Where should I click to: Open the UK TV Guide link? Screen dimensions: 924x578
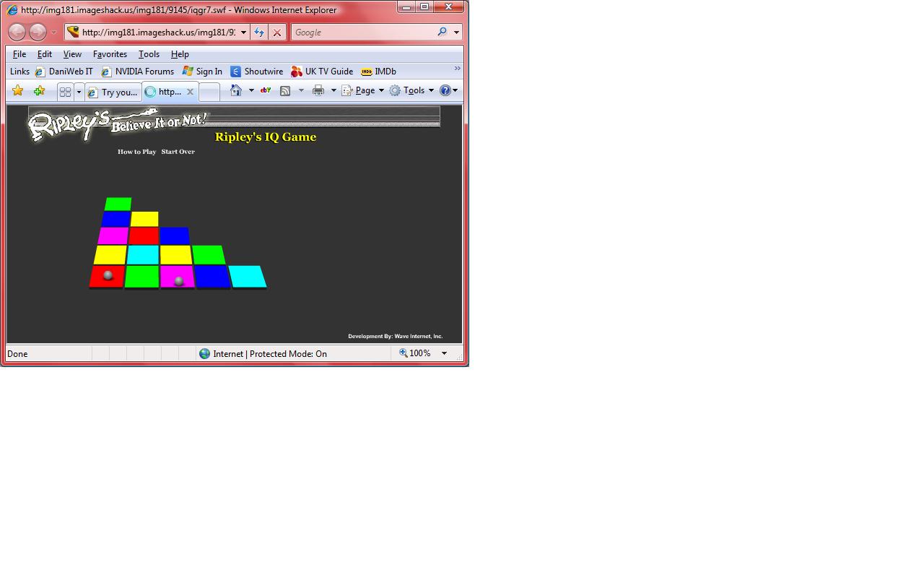[x=321, y=72]
